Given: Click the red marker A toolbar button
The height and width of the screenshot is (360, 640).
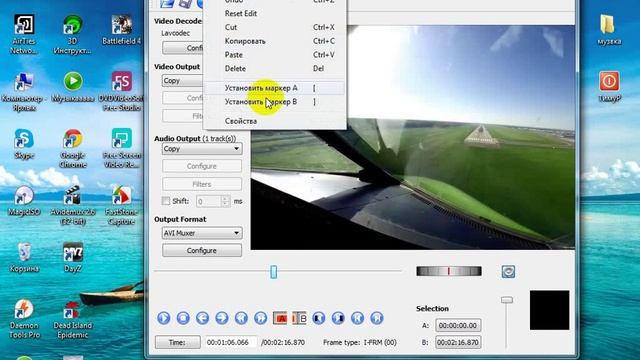Looking at the screenshot, I should pos(280,318).
